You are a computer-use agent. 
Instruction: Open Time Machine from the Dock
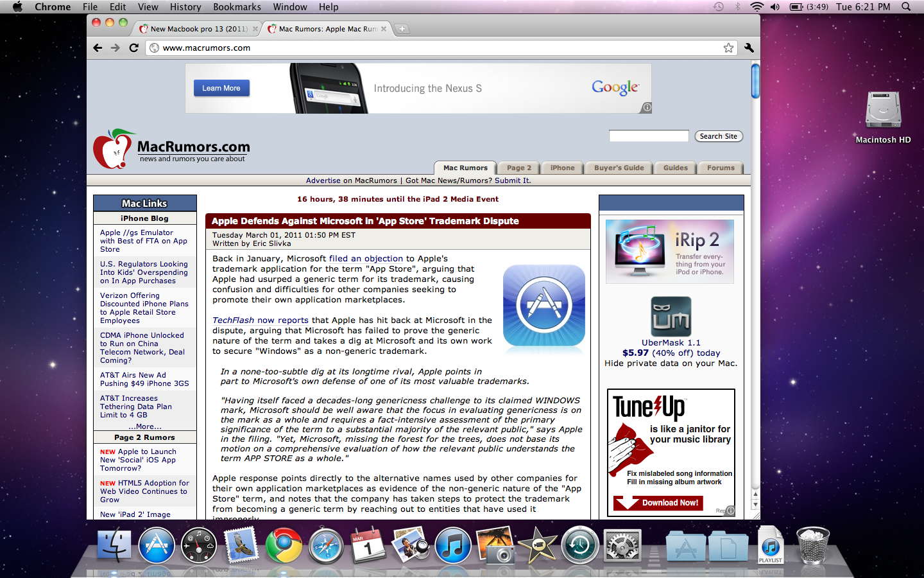pyautogui.click(x=580, y=545)
